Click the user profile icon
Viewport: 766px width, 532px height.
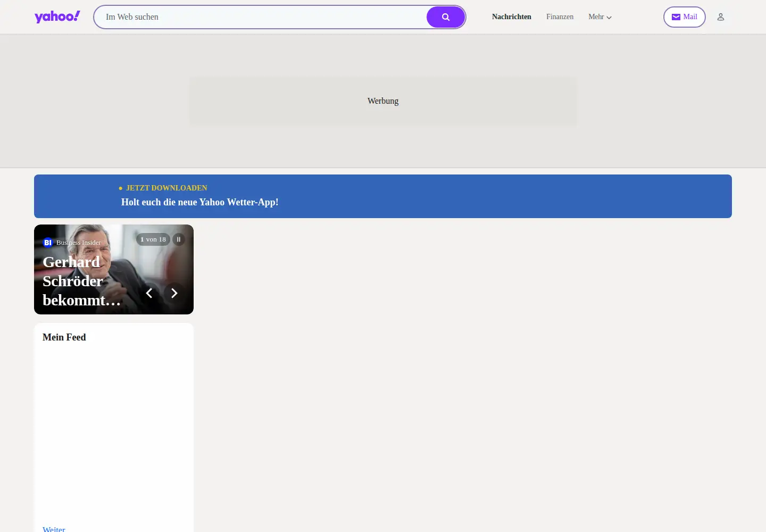(721, 17)
